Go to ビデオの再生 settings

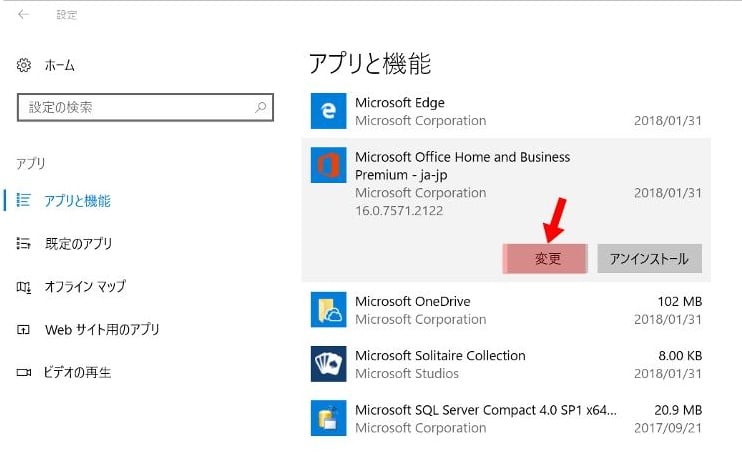(x=77, y=373)
